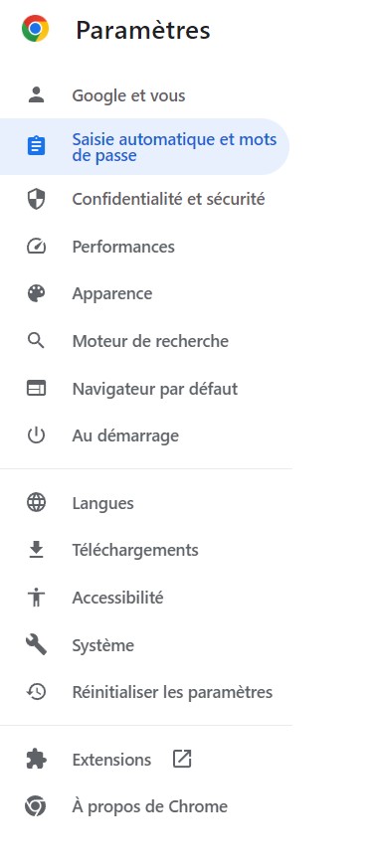Click the shield icon for Confidentialité et sécurité
The image size is (376, 868).
pos(36,199)
